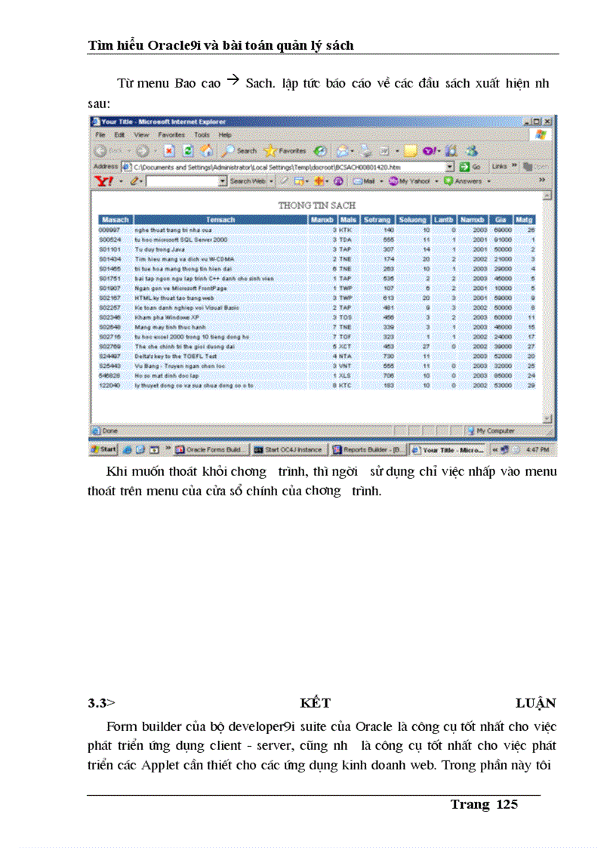Open the Search Web dropdown arrow
This screenshot has width=616, height=848.
[272, 181]
